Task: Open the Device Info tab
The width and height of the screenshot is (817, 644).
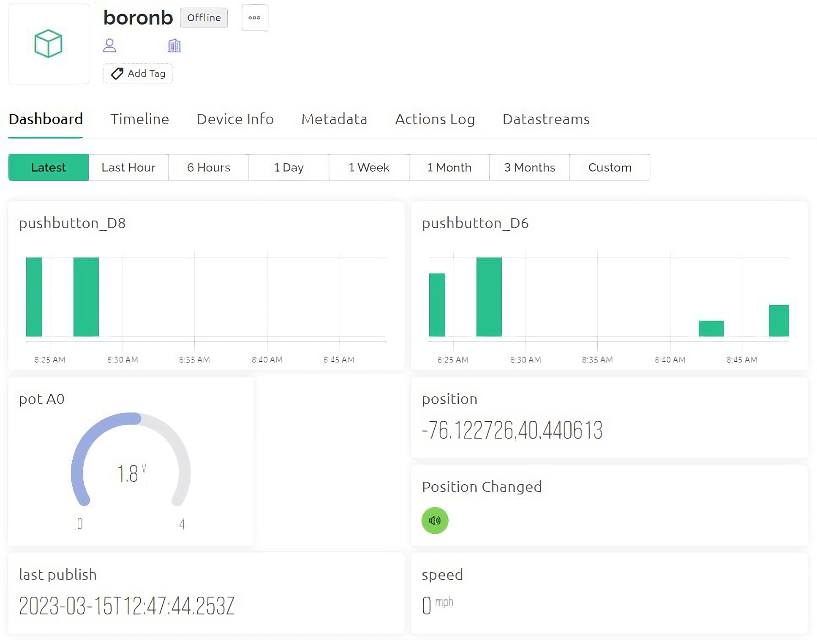Action: coord(235,119)
